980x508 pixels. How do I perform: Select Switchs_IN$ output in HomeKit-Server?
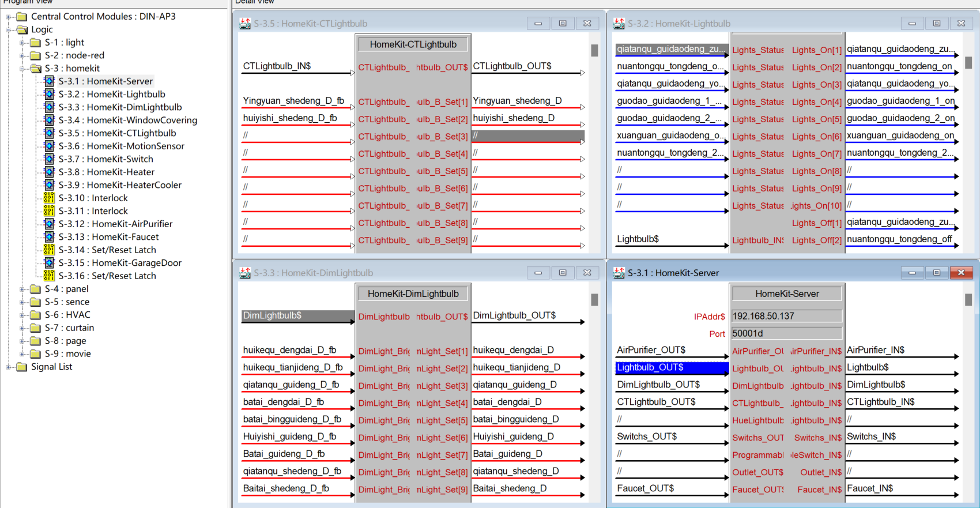[872, 436]
